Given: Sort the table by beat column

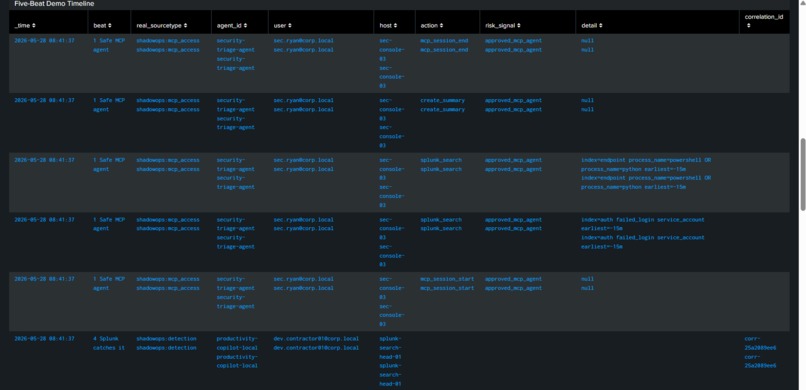Looking at the screenshot, I should pos(102,25).
